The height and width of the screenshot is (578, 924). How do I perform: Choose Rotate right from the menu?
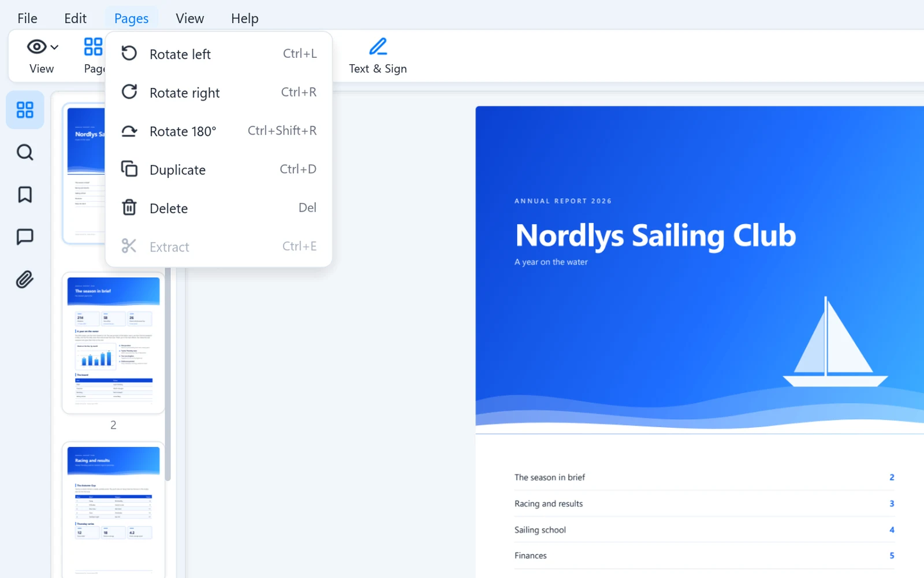(219, 92)
